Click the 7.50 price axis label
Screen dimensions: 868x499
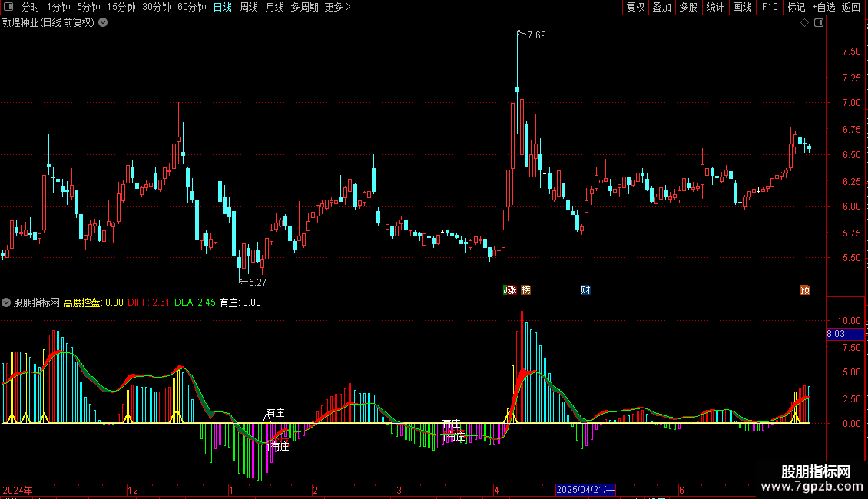pos(851,51)
